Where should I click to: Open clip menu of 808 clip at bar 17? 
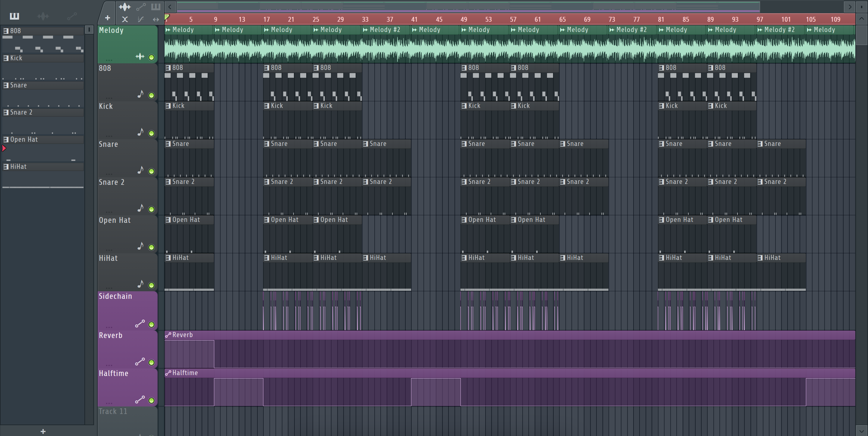266,68
